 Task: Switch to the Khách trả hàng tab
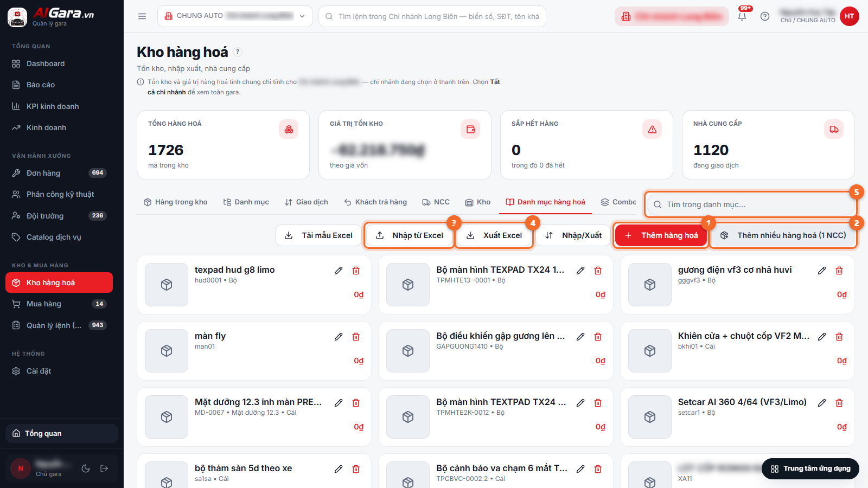tap(375, 202)
